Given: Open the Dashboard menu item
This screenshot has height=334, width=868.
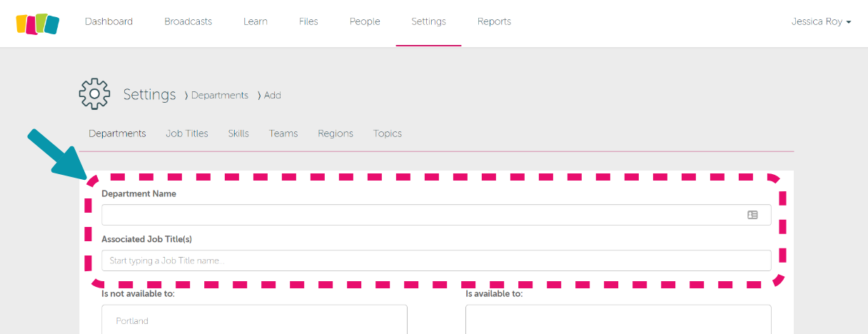Looking at the screenshot, I should 108,21.
